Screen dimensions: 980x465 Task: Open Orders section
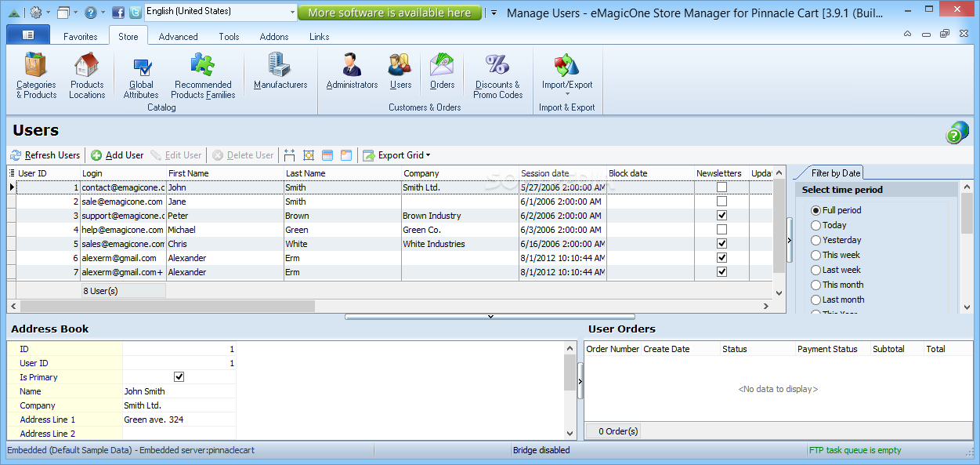[x=442, y=71]
